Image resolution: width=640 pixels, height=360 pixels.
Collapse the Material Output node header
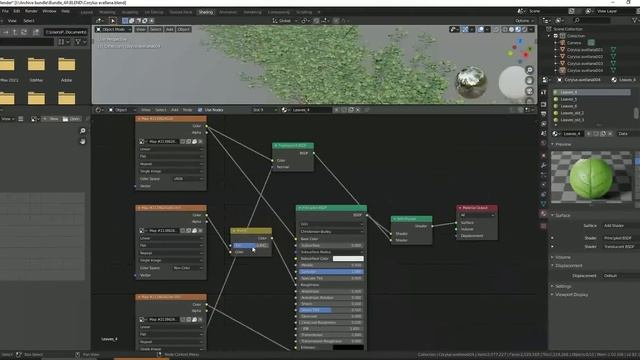click(x=460, y=208)
